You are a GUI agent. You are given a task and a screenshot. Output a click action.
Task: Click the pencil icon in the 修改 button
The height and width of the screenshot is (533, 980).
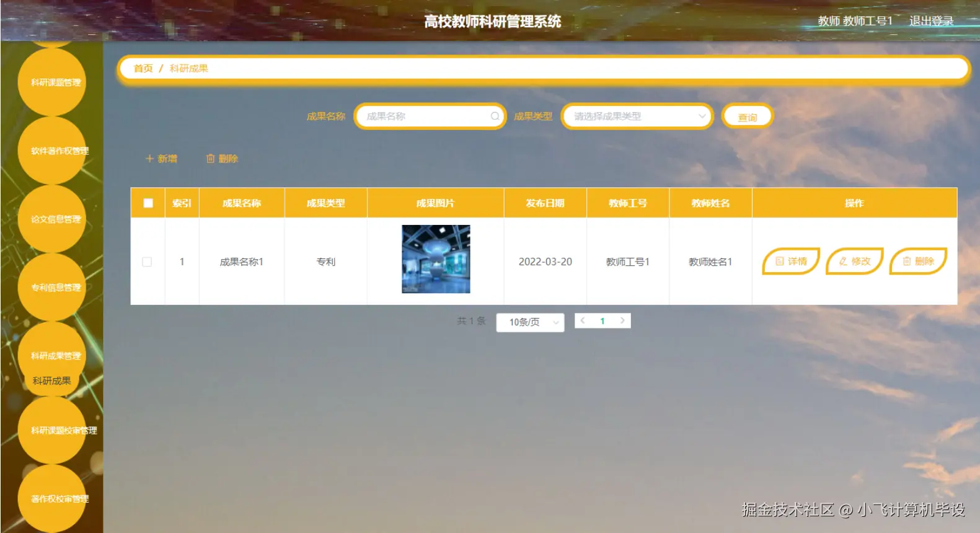tap(843, 262)
